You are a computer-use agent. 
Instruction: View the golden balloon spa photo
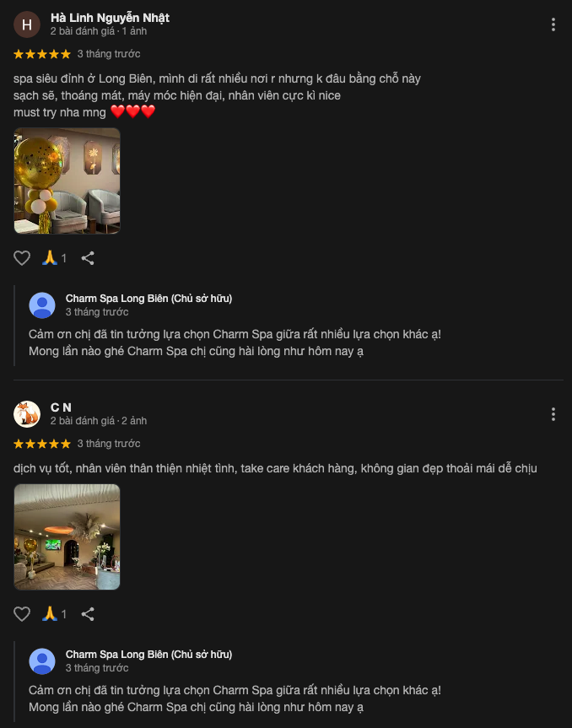67,181
